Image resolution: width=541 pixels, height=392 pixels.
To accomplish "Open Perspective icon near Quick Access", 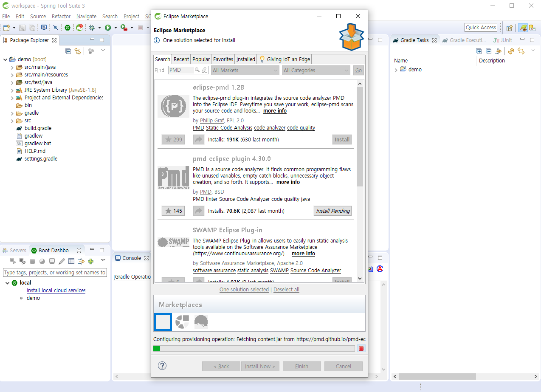I will pos(510,28).
